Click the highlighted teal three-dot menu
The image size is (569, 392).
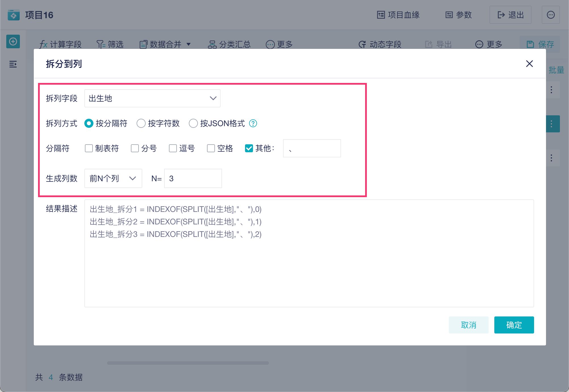tap(551, 124)
